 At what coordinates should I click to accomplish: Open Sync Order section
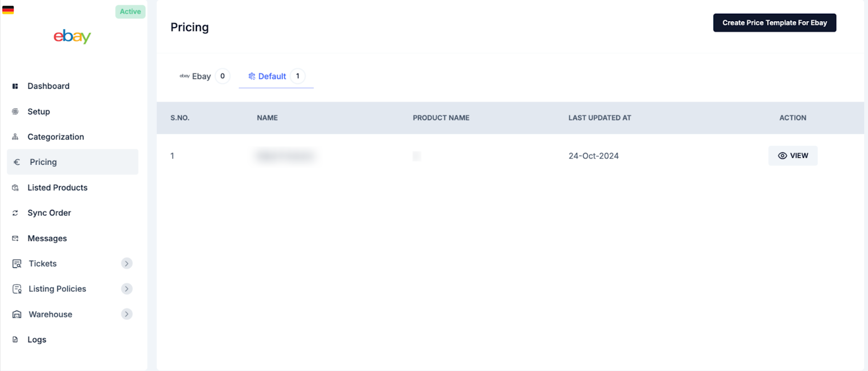[x=49, y=213]
